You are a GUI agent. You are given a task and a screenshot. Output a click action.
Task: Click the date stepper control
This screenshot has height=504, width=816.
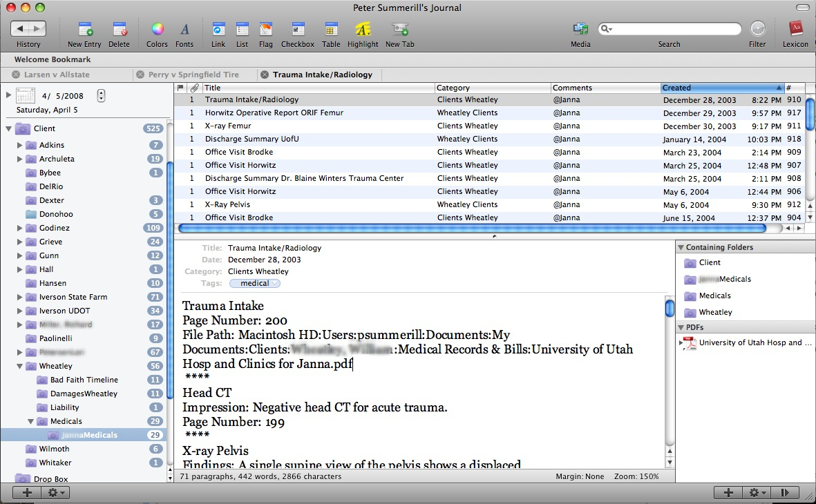(101, 96)
